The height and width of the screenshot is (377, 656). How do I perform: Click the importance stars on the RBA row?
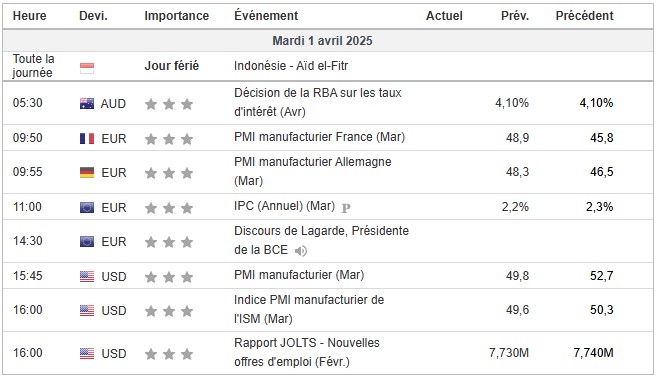point(169,104)
